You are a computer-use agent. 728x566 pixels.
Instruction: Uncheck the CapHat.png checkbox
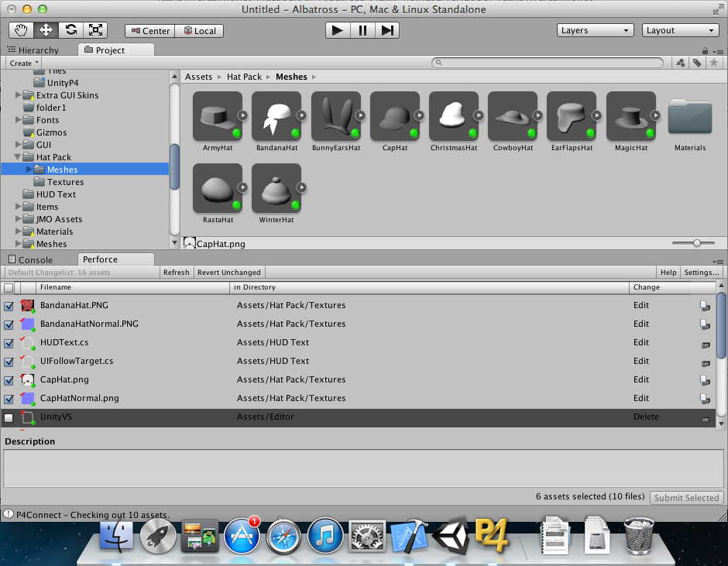coord(9,380)
